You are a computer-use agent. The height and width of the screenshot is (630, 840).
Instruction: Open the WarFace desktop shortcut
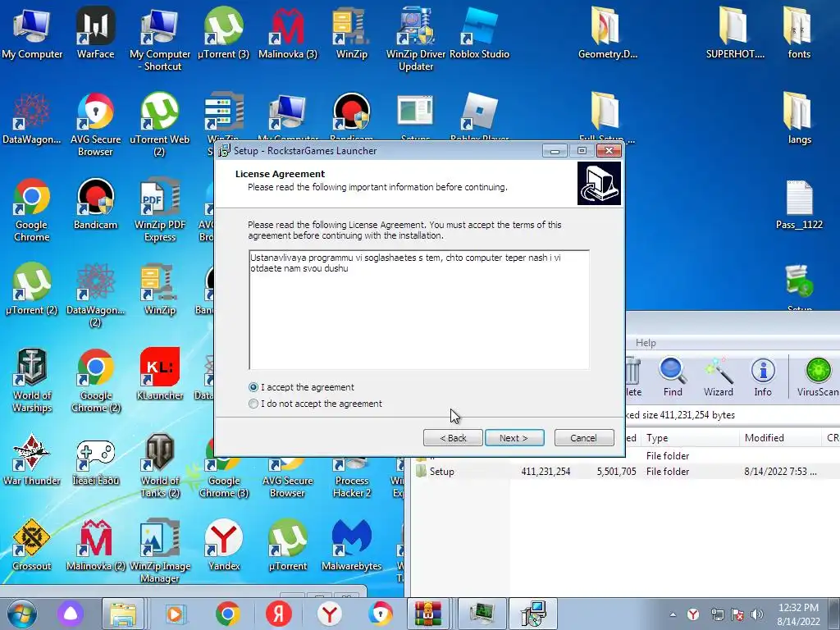(95, 34)
